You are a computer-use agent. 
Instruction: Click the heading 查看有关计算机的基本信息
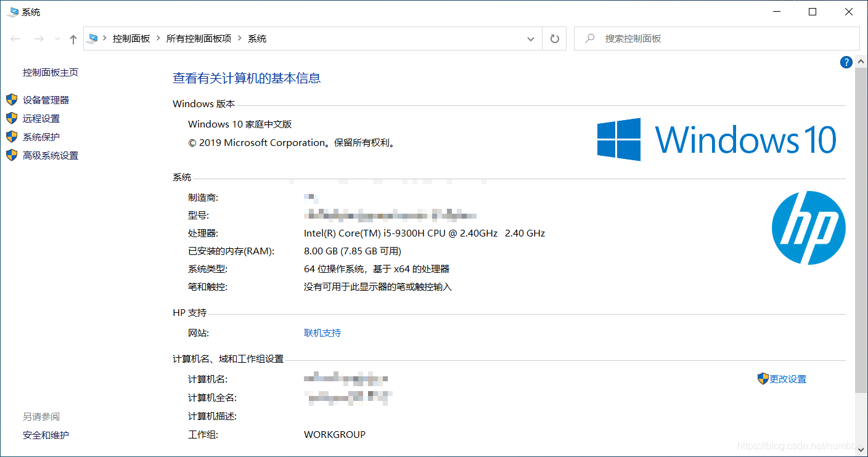pyautogui.click(x=247, y=78)
